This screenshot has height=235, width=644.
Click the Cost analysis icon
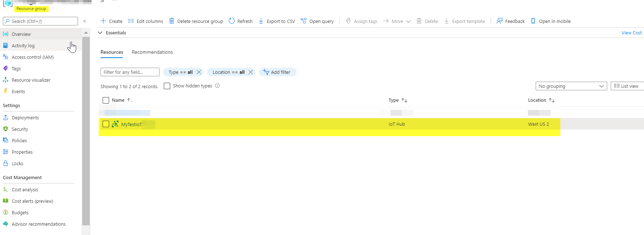point(5,189)
